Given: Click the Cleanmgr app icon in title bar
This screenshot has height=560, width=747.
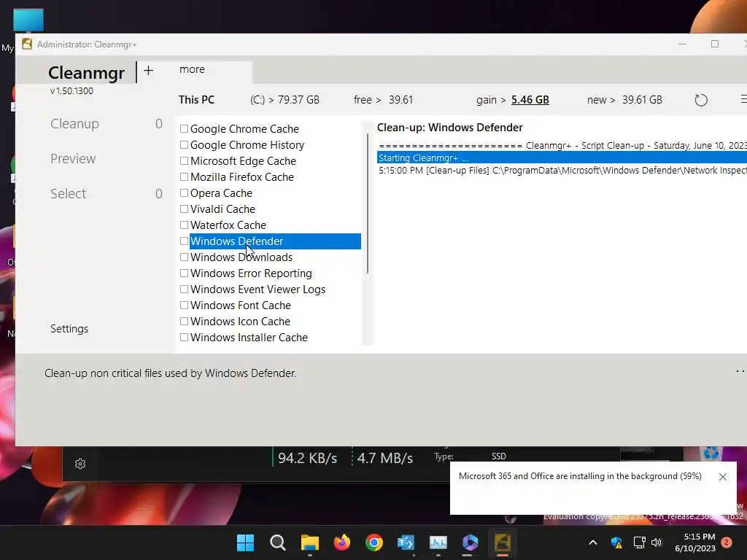Looking at the screenshot, I should click(x=27, y=44).
